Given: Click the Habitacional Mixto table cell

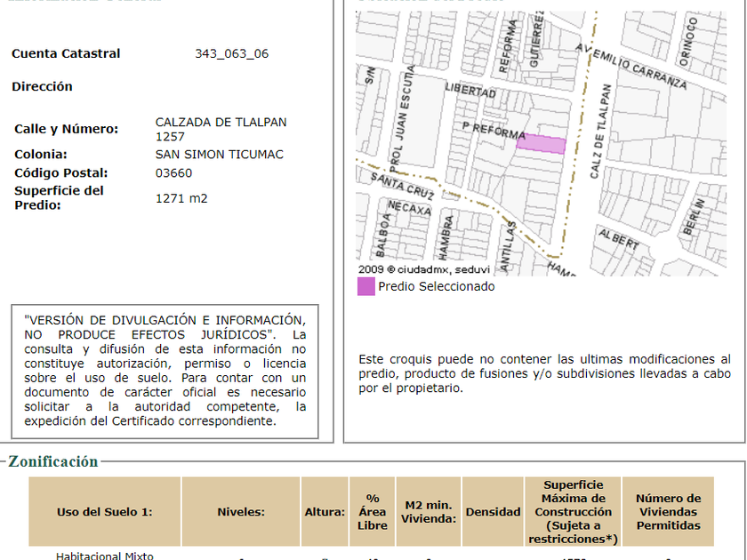Looking at the screenshot, I should 105,556.
